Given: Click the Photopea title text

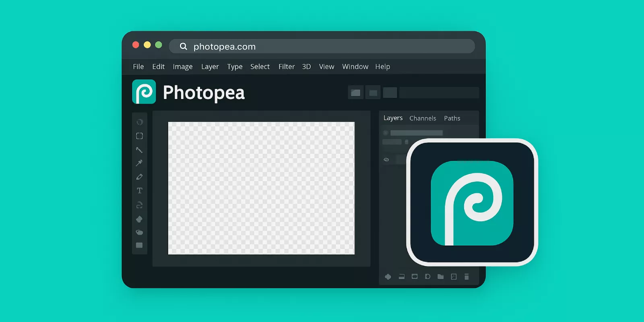Looking at the screenshot, I should (x=204, y=93).
